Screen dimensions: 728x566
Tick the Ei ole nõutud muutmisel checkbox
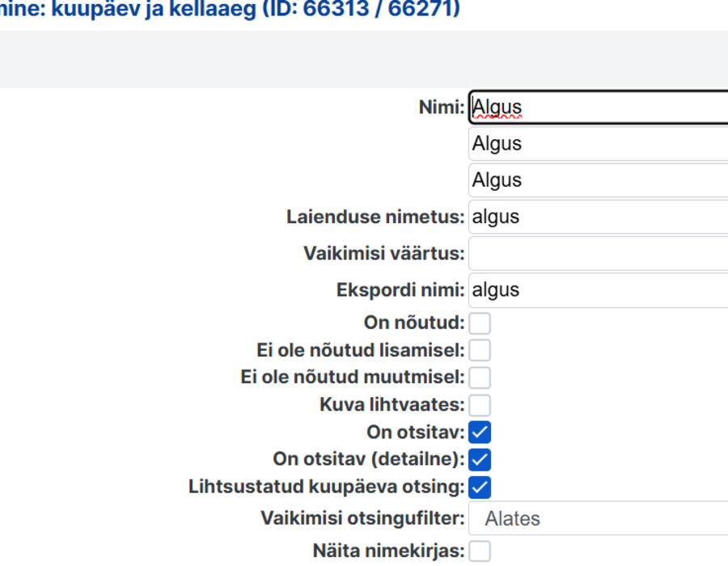coord(480,378)
